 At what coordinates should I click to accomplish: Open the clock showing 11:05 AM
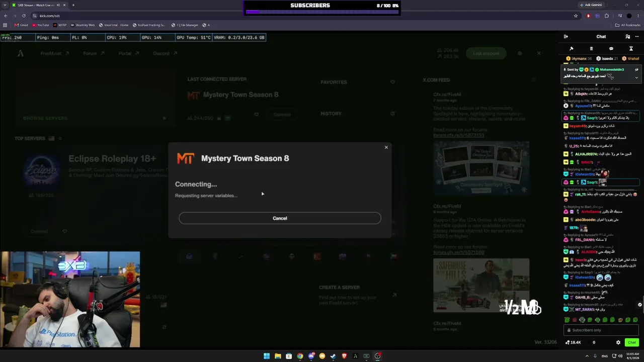(633, 356)
